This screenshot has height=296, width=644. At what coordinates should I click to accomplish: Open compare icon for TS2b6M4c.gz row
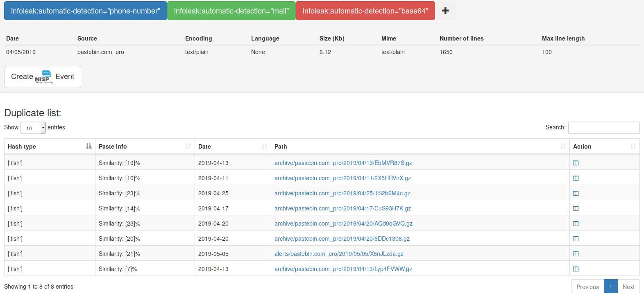point(576,193)
